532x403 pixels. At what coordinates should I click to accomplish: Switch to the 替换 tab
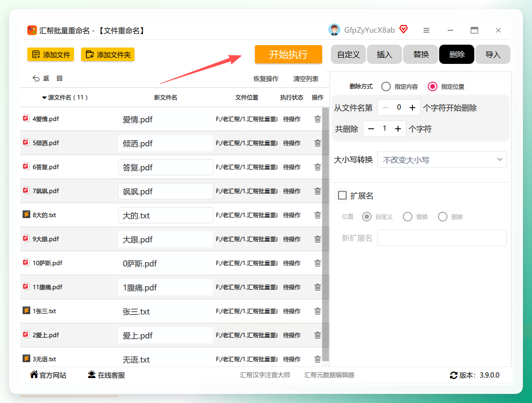421,54
